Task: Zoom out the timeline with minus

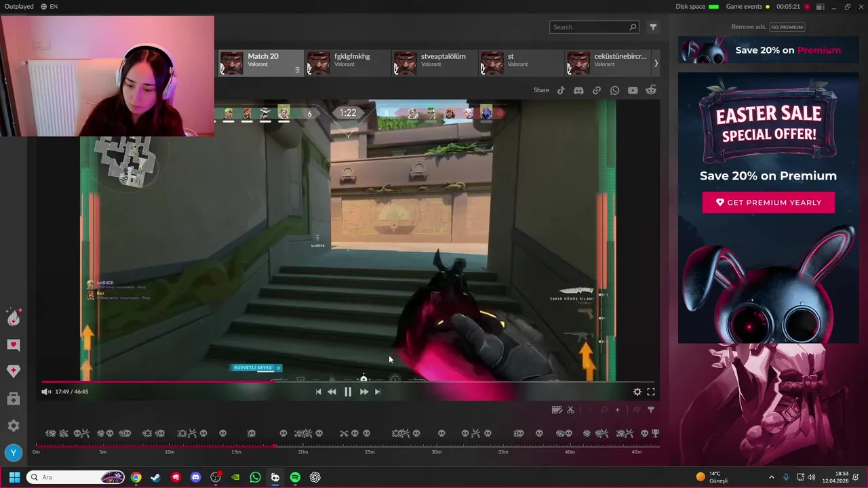Action: pyautogui.click(x=590, y=409)
